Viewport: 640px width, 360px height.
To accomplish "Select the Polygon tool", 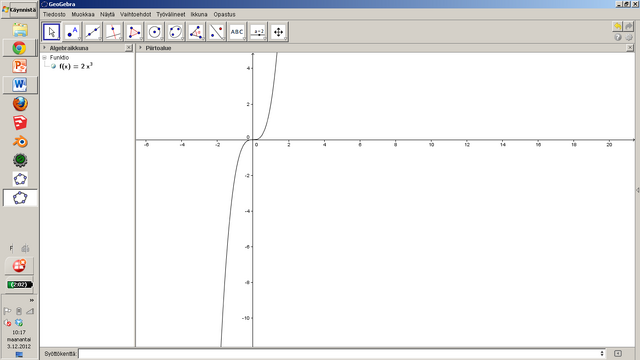I will pos(134,32).
